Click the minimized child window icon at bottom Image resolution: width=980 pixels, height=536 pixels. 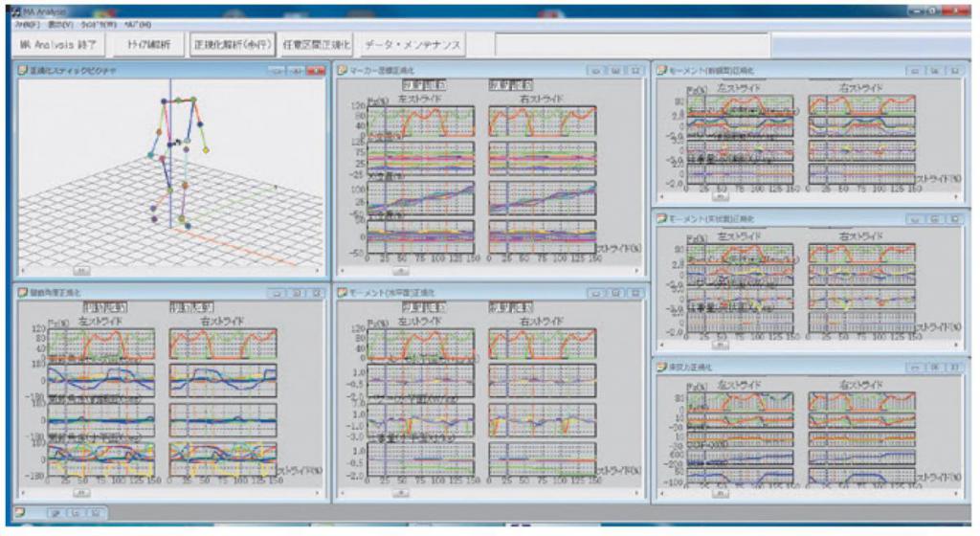coord(20,513)
